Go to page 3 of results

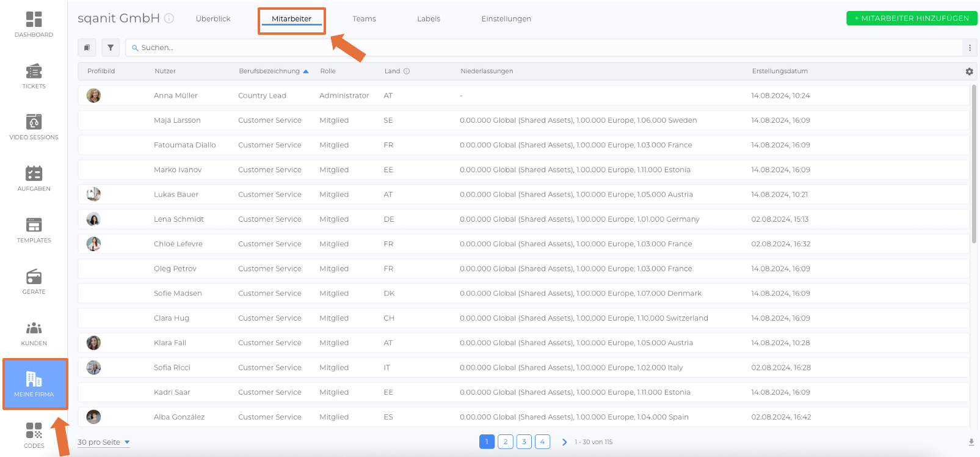(524, 442)
